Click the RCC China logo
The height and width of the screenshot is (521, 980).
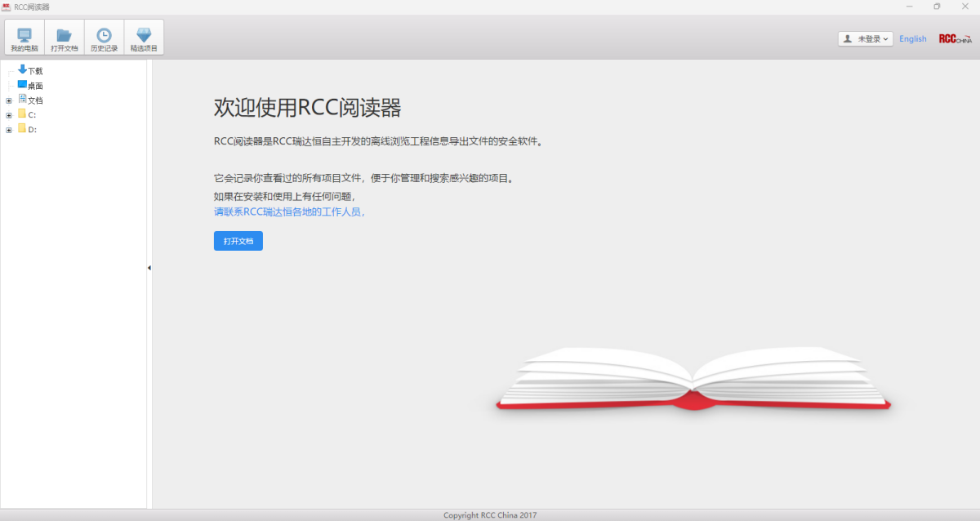coord(955,38)
